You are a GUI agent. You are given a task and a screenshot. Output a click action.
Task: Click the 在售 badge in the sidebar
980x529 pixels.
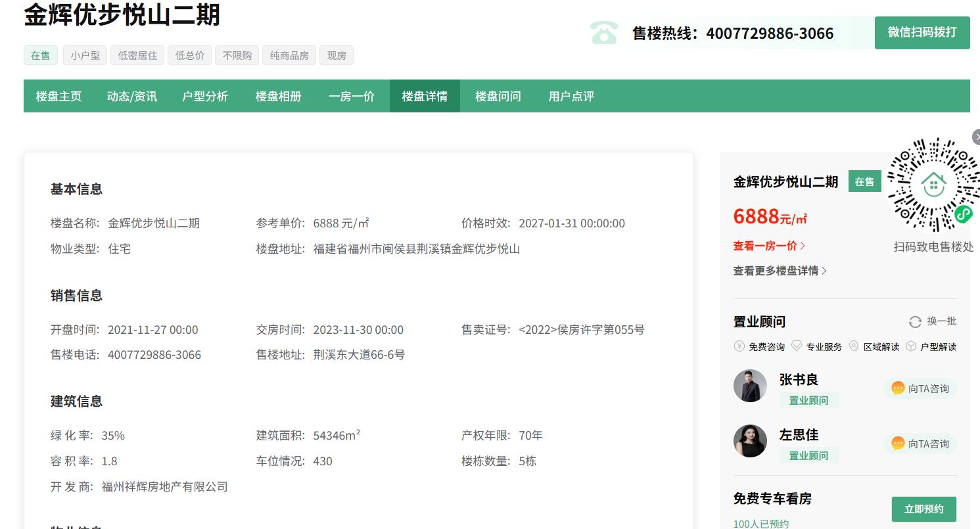tap(865, 181)
